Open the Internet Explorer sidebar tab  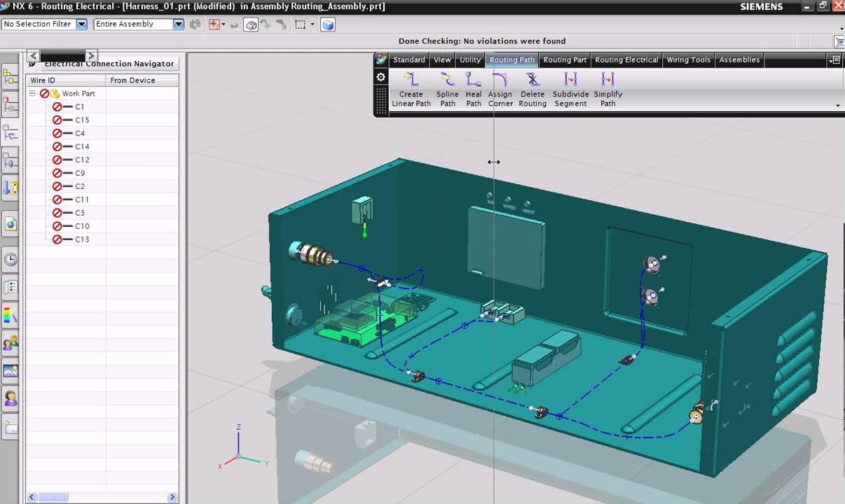pyautogui.click(x=11, y=223)
